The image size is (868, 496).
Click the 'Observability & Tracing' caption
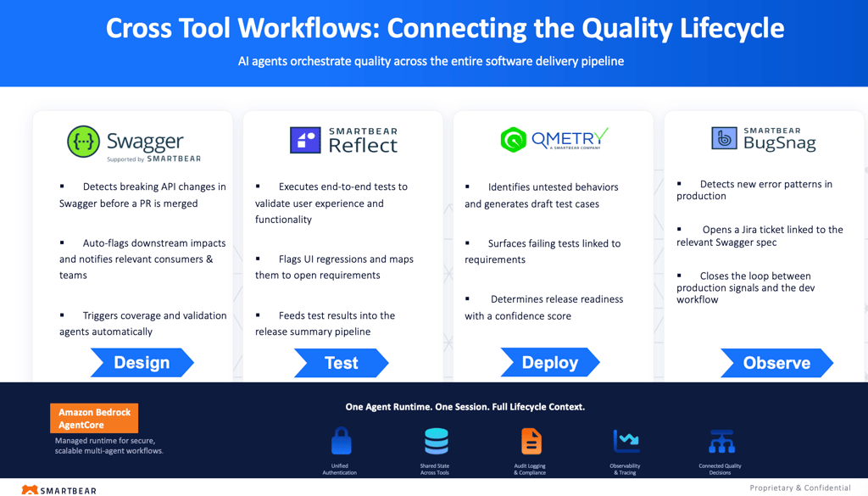tap(625, 470)
